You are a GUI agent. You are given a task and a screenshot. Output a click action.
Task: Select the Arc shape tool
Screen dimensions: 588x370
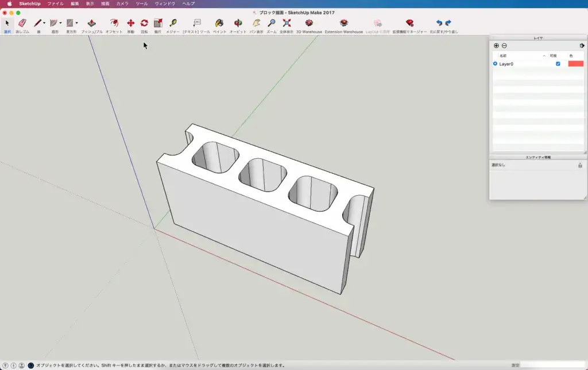tap(53, 23)
